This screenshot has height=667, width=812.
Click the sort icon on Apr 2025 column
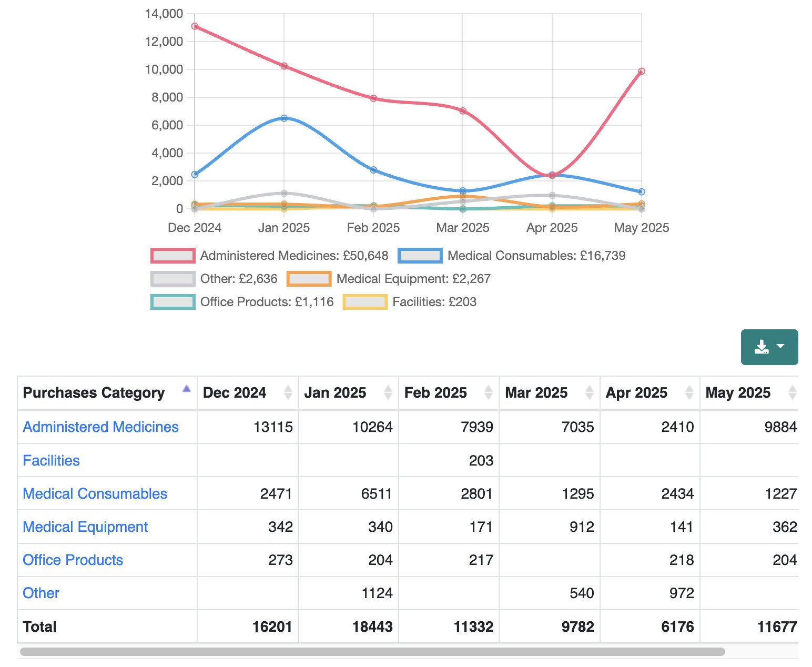coord(689,392)
